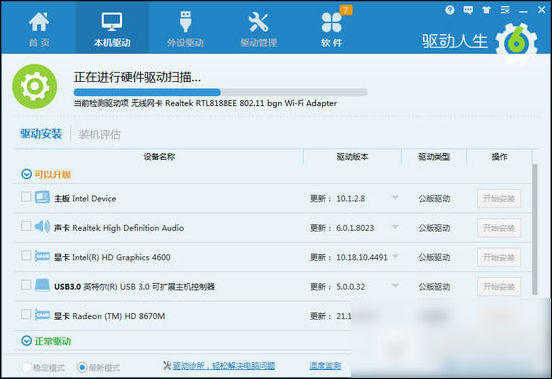Click the 设备名称 column header
552x379 pixels.
159,157
